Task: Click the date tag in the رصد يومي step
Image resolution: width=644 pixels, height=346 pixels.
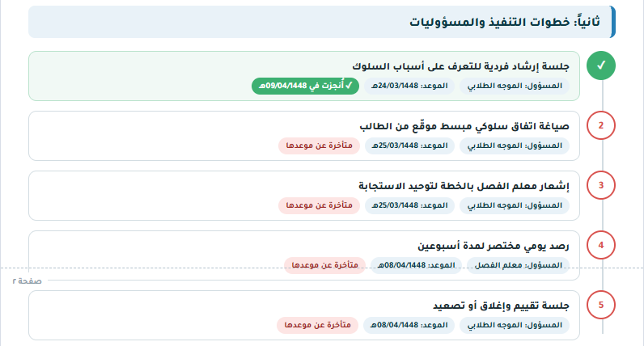Action: tap(416, 265)
